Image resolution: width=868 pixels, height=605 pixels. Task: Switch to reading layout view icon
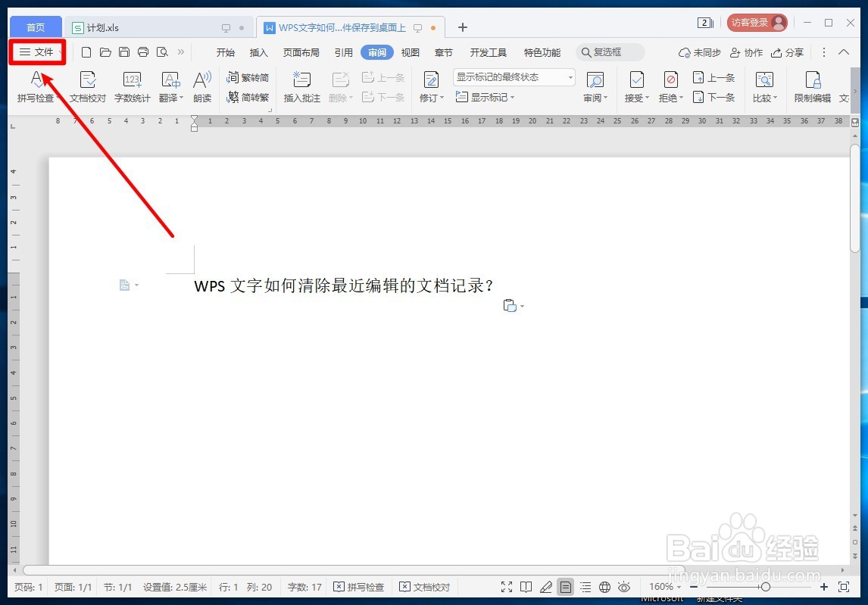tap(526, 587)
